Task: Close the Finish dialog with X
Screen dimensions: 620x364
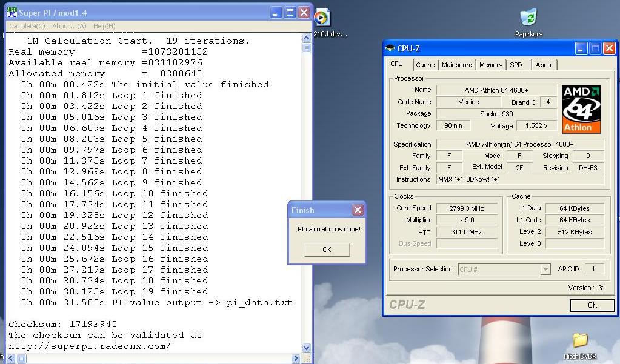Action: pyautogui.click(x=358, y=210)
